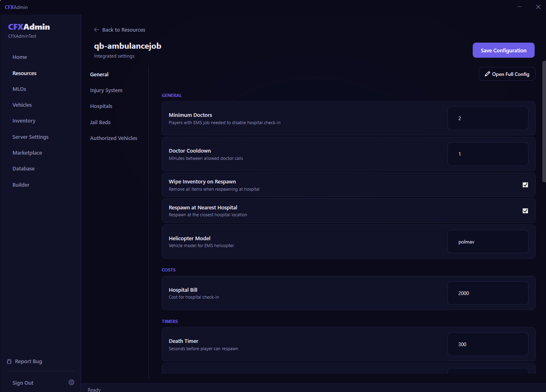Close the CFXAdmin window
This screenshot has width=546, height=392.
click(538, 7)
